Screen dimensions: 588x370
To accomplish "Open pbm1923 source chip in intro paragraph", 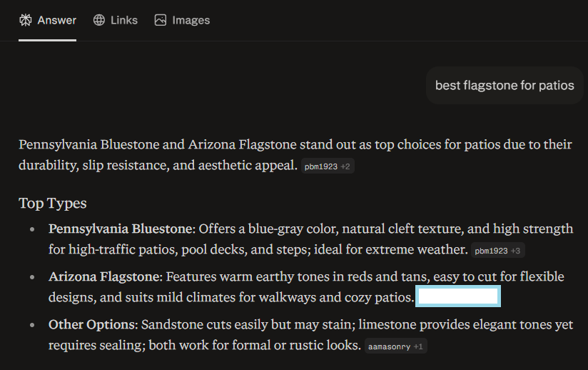I will point(320,166).
